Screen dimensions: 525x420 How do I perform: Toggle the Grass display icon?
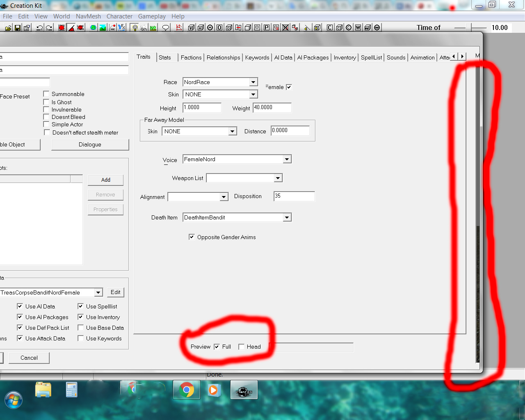[x=153, y=27]
